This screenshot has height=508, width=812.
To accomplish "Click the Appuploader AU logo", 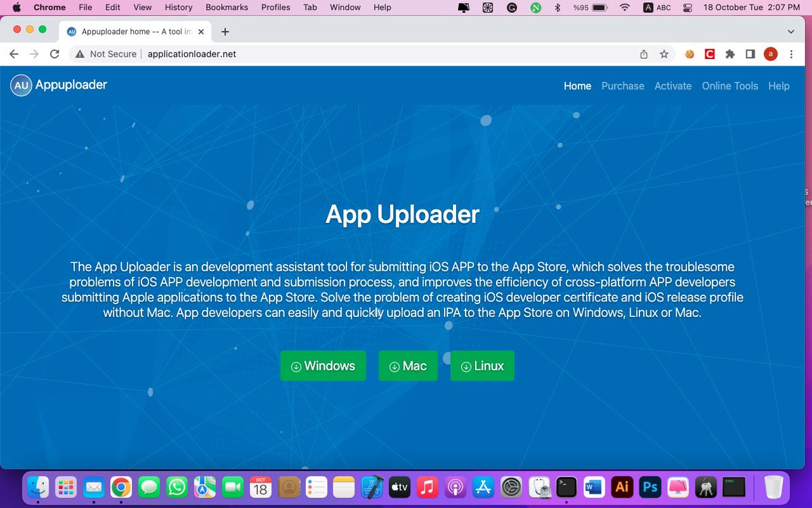I will 21,85.
